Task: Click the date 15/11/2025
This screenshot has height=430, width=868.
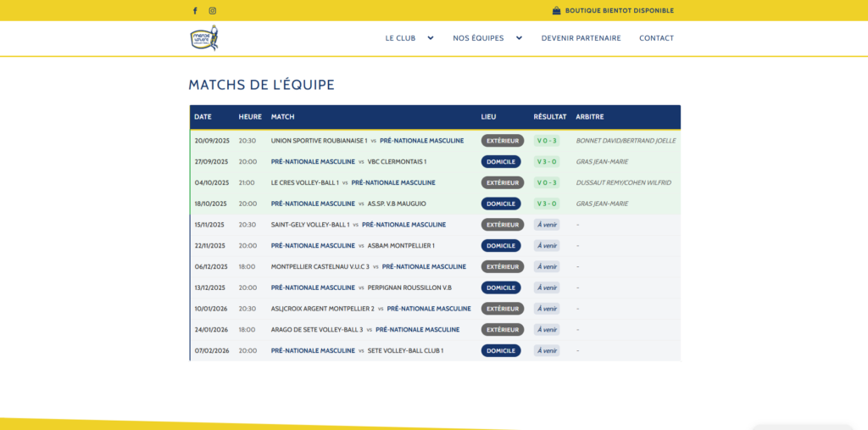Action: point(210,225)
